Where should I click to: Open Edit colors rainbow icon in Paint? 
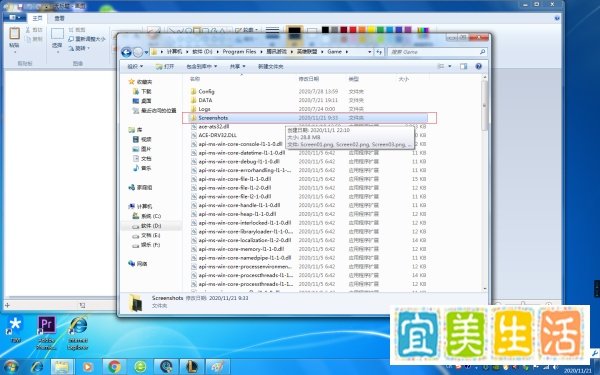(x=422, y=30)
